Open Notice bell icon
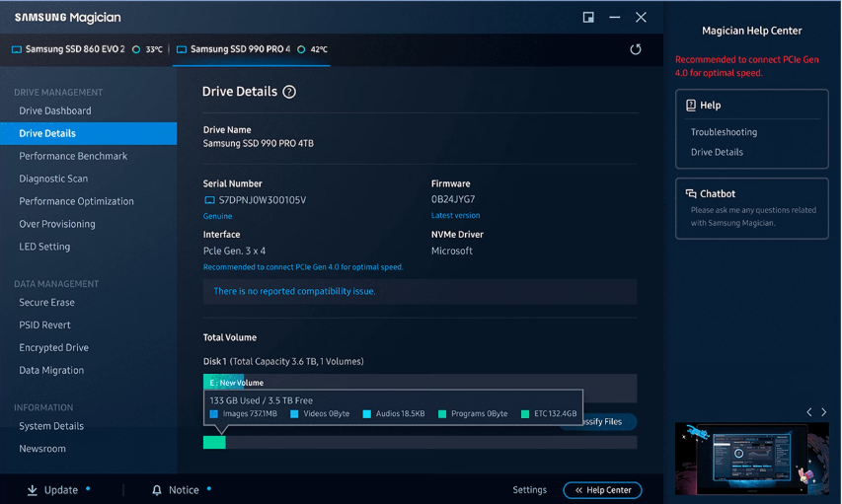The width and height of the screenshot is (842, 504). [157, 490]
